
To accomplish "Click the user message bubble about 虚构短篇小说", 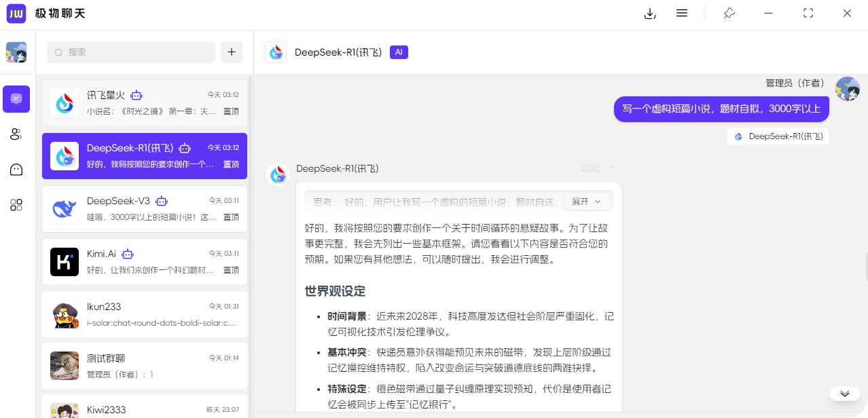I will point(721,109).
